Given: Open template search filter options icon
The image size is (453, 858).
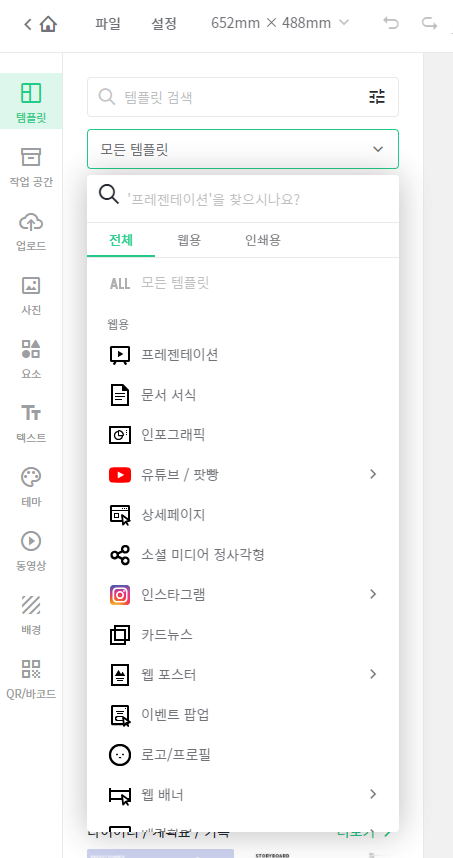Looking at the screenshot, I should coord(377,97).
